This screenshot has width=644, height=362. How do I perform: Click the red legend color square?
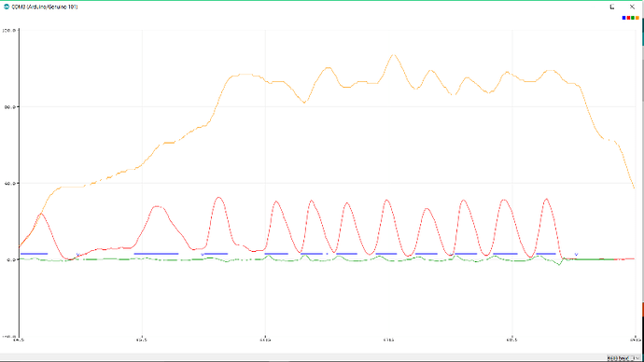coord(628,18)
